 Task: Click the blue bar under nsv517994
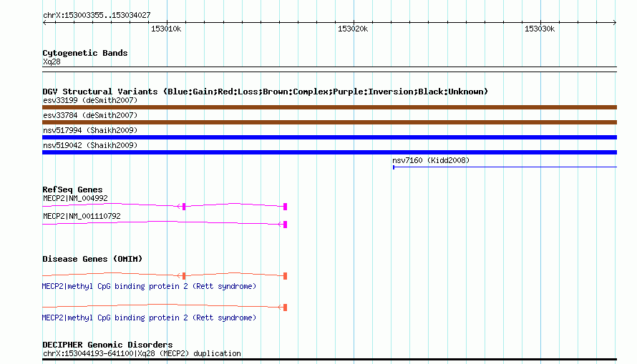(x=329, y=137)
